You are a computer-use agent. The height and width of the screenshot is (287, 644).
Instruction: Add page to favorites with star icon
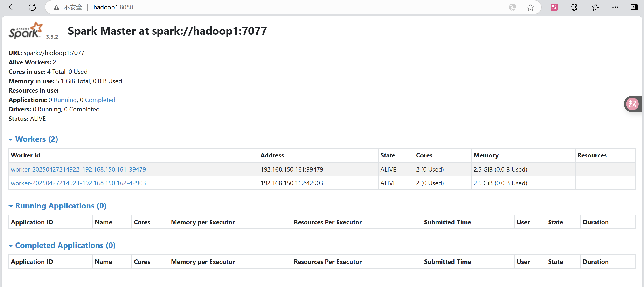coord(530,7)
